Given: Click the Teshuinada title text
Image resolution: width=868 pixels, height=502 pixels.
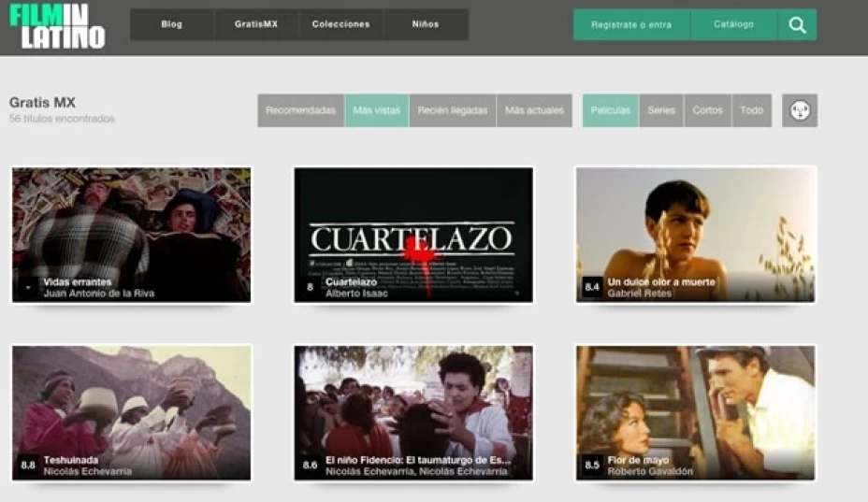Looking at the screenshot, I should (71, 460).
